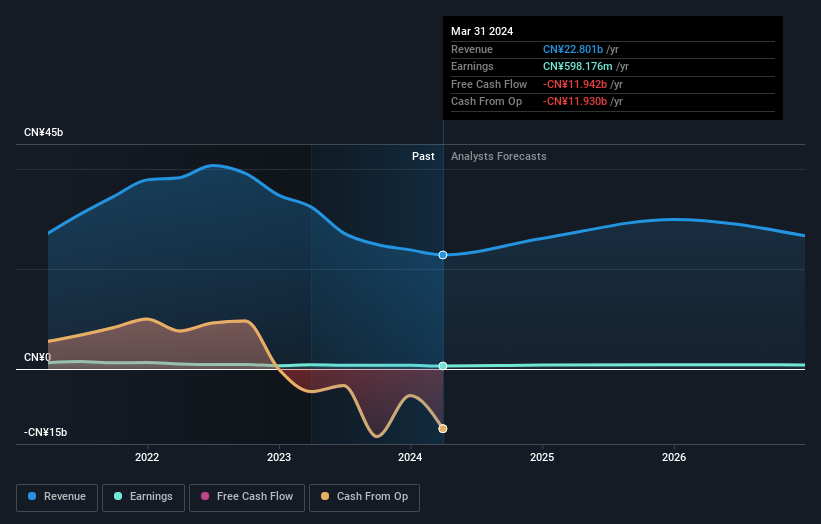Click the CN¥0 y-axis label

[38, 358]
